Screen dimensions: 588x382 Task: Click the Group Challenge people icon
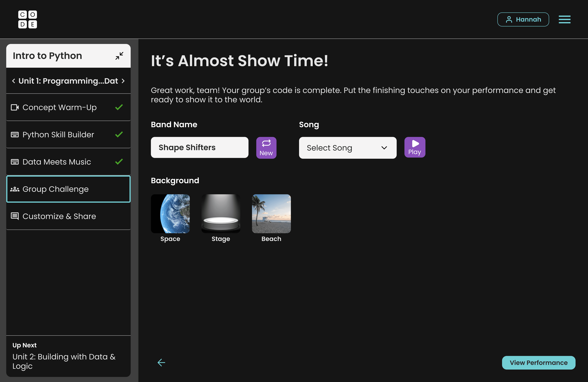[x=15, y=189]
